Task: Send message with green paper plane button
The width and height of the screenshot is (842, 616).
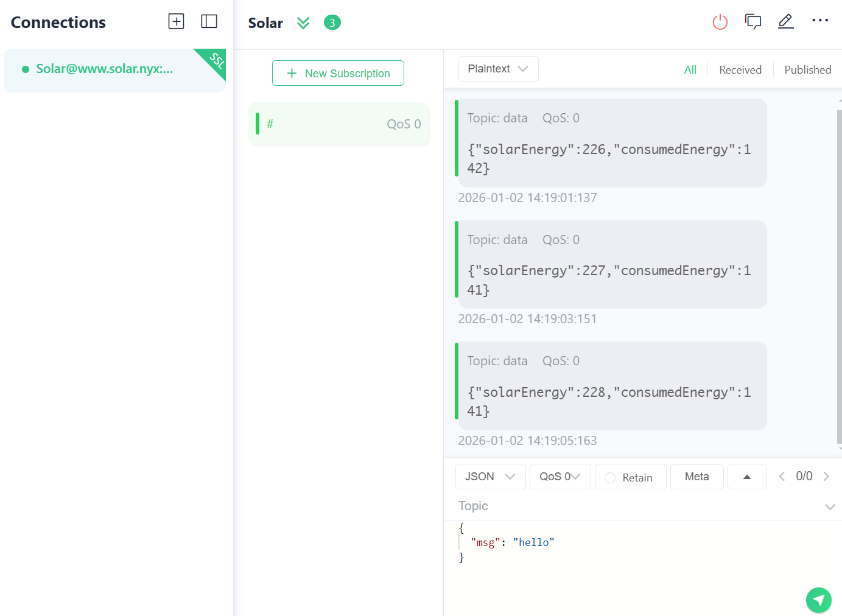Action: coord(818,600)
